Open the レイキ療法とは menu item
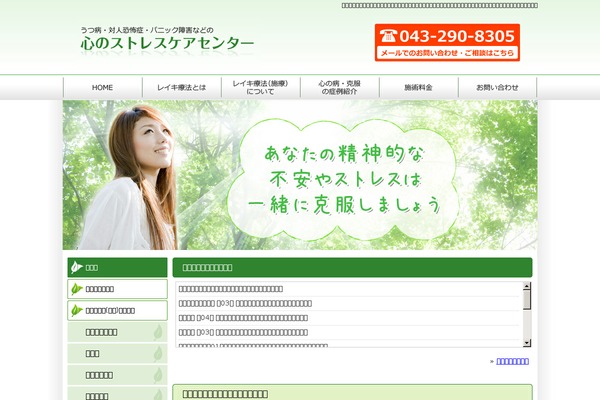The width and height of the screenshot is (600, 400). [x=182, y=87]
